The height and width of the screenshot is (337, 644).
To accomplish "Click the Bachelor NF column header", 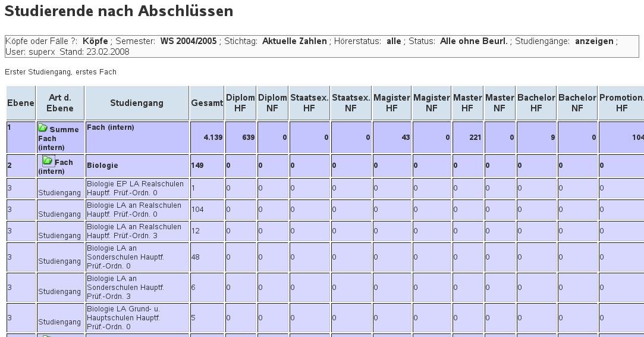I will point(577,103).
